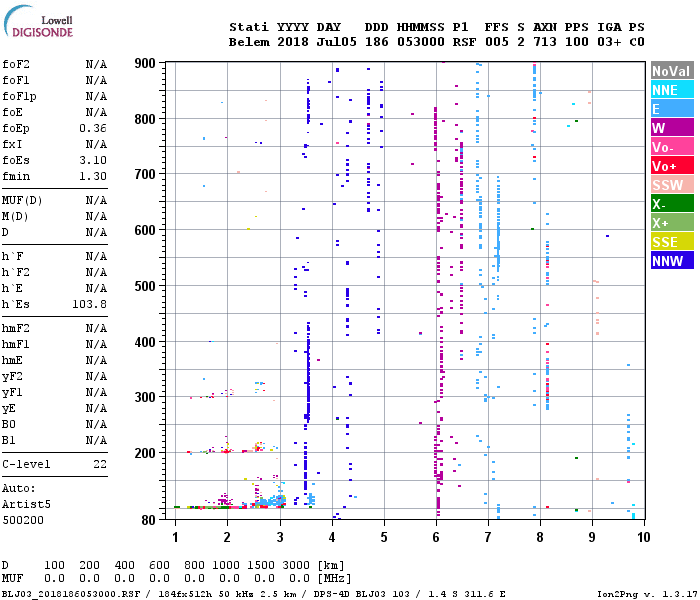Click the 5 MHz x-axis tick label

point(384,537)
